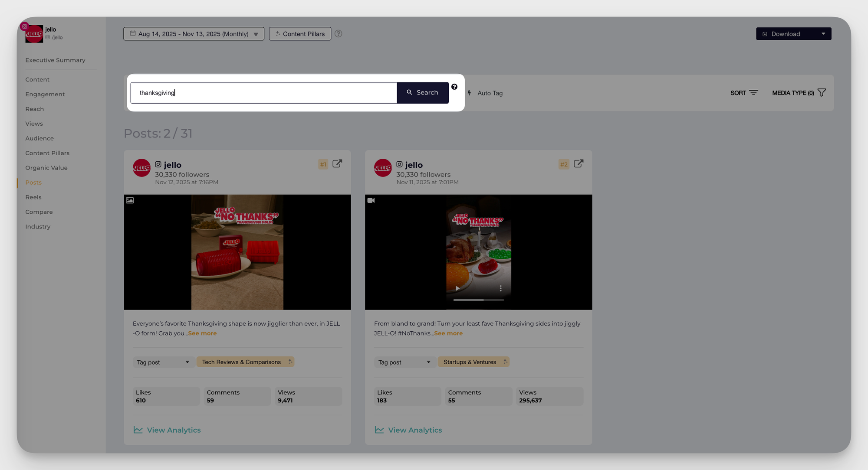Expand See more on second post caption
Screen dimensions: 868x470
pos(448,333)
